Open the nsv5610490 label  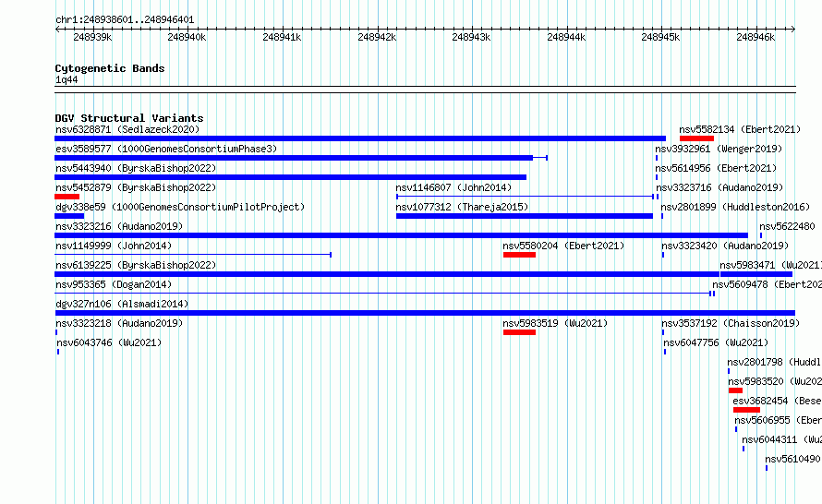(x=792, y=459)
